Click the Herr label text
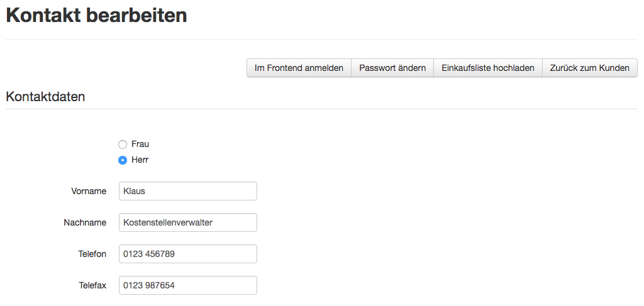Image resolution: width=644 pixels, height=306 pixels. [140, 160]
